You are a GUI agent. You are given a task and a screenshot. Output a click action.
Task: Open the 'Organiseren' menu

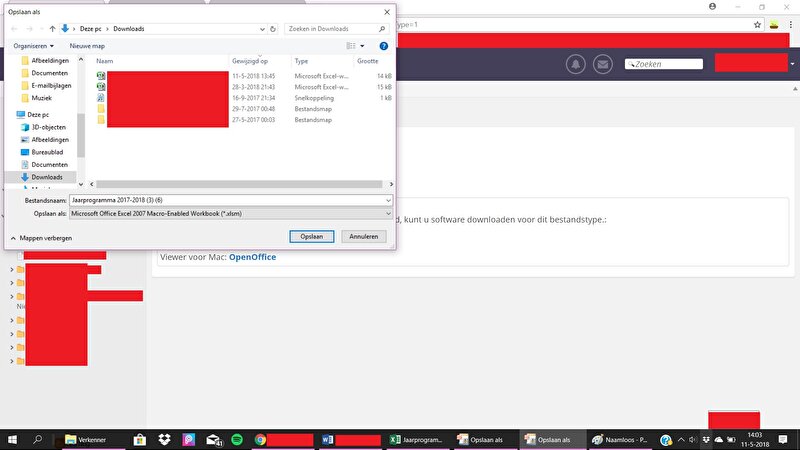pyautogui.click(x=34, y=46)
